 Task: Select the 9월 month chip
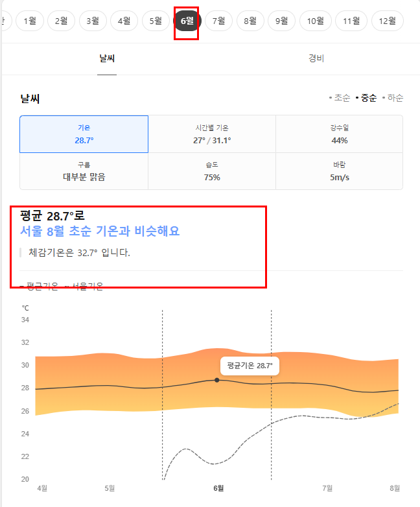click(x=281, y=21)
